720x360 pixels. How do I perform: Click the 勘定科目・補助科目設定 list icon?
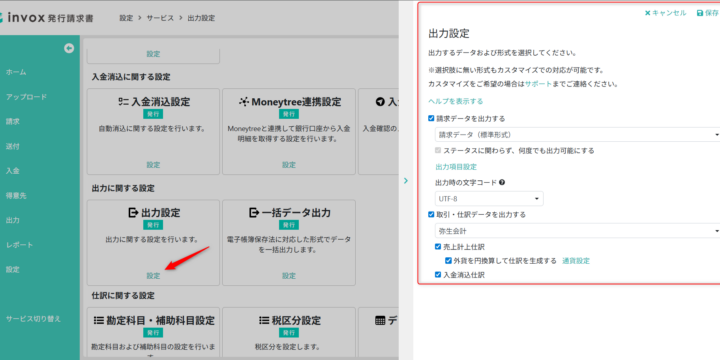click(x=99, y=321)
